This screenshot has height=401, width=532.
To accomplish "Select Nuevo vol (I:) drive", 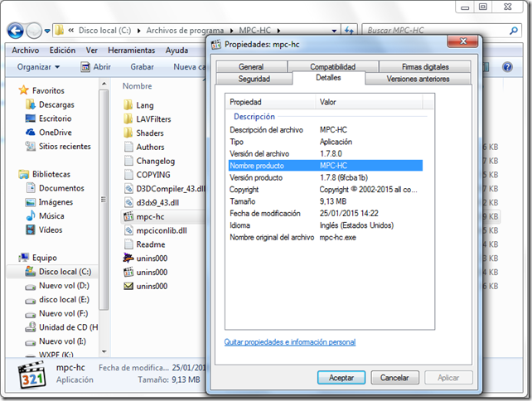I will tap(56, 341).
